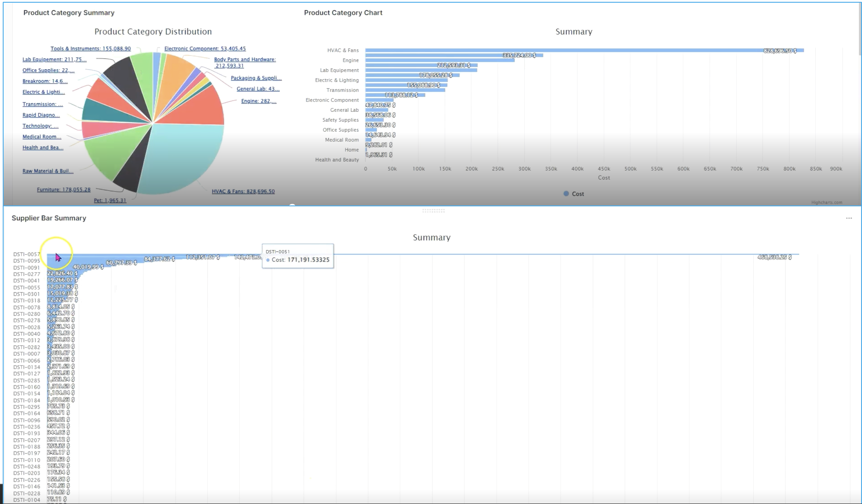Viewport: 862px width, 504px height.
Task: Grab the panel resize handle between sections
Action: (433, 210)
